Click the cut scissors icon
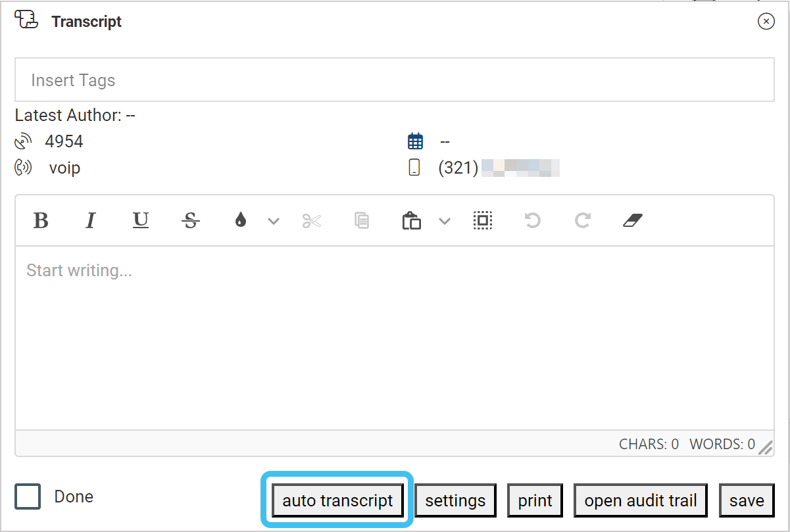Viewport: 790px width, 532px height. click(x=312, y=221)
